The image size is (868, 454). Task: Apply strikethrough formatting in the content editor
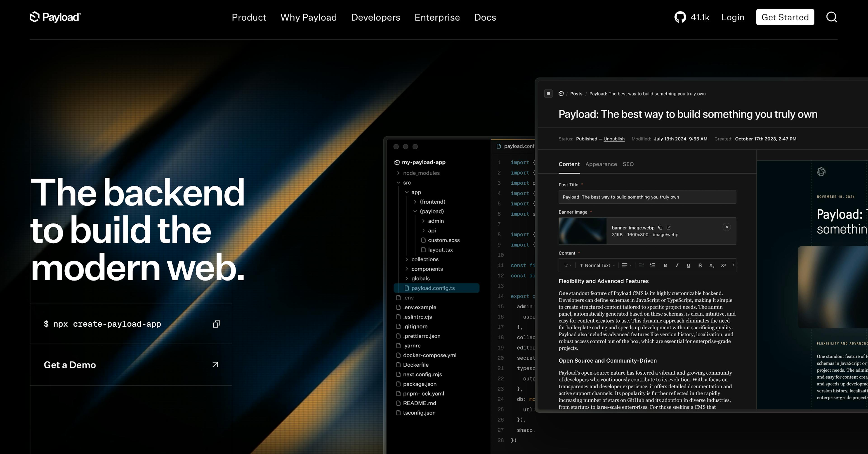pos(700,265)
